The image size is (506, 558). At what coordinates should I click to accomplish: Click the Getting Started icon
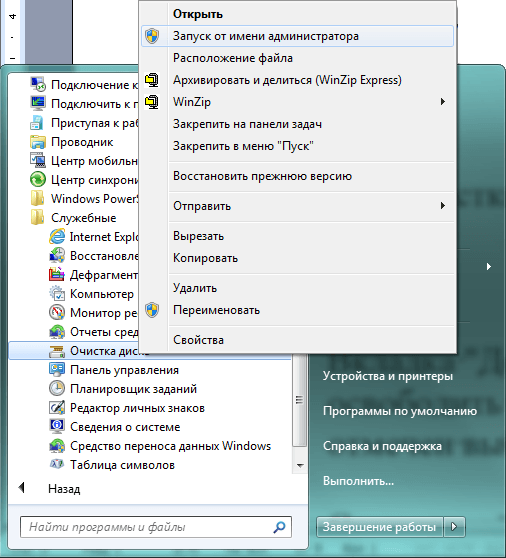[x=38, y=122]
